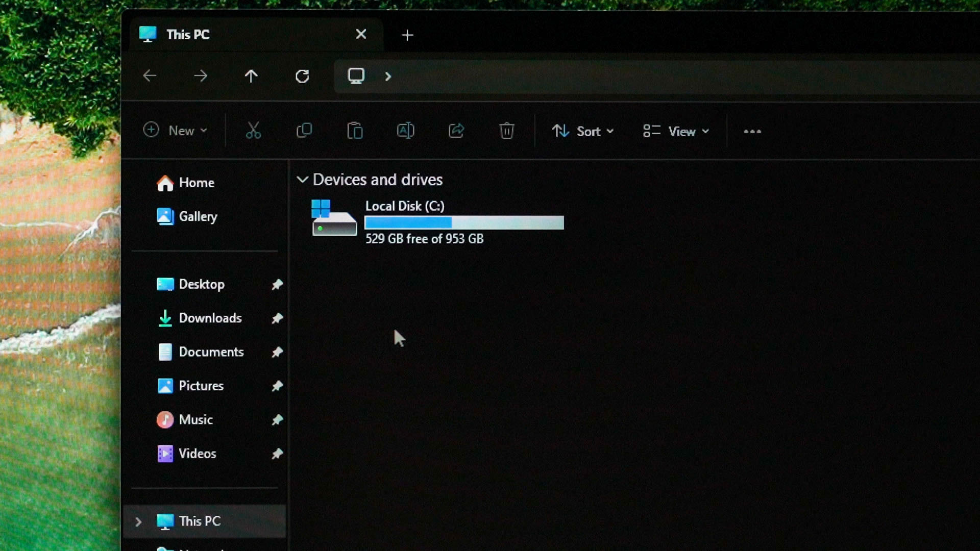Click the Rename icon in toolbar
980x551 pixels.
[x=405, y=131]
